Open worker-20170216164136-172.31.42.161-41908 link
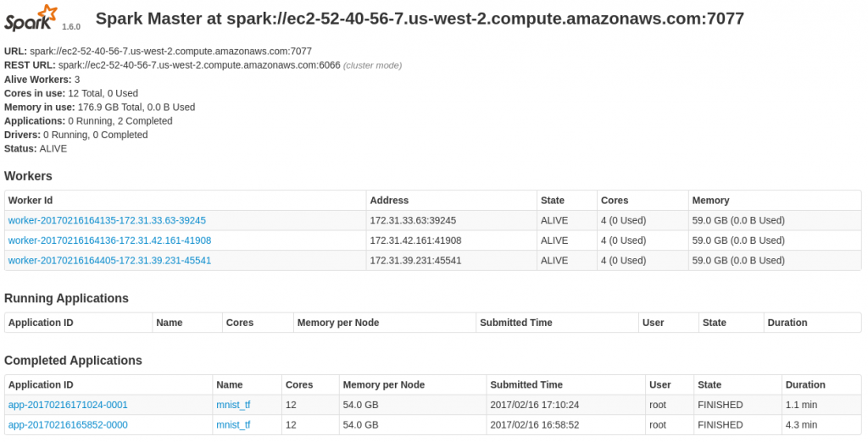The height and width of the screenshot is (442, 868). click(109, 240)
